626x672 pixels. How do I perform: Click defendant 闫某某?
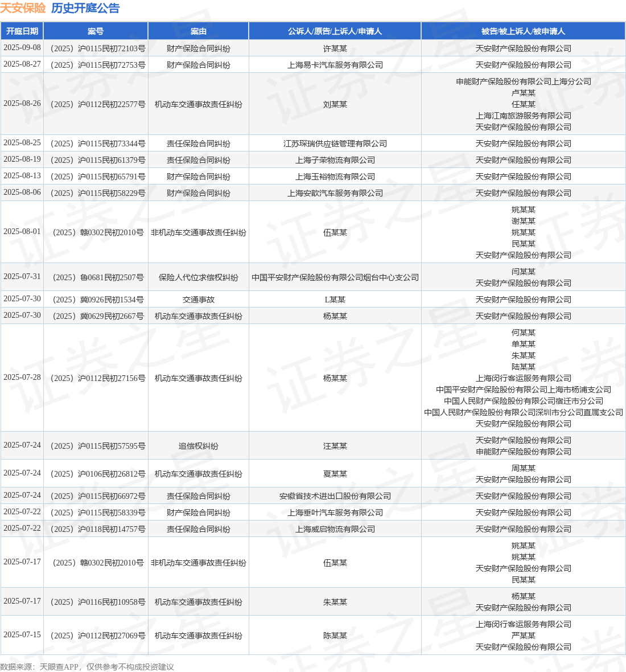click(x=523, y=272)
